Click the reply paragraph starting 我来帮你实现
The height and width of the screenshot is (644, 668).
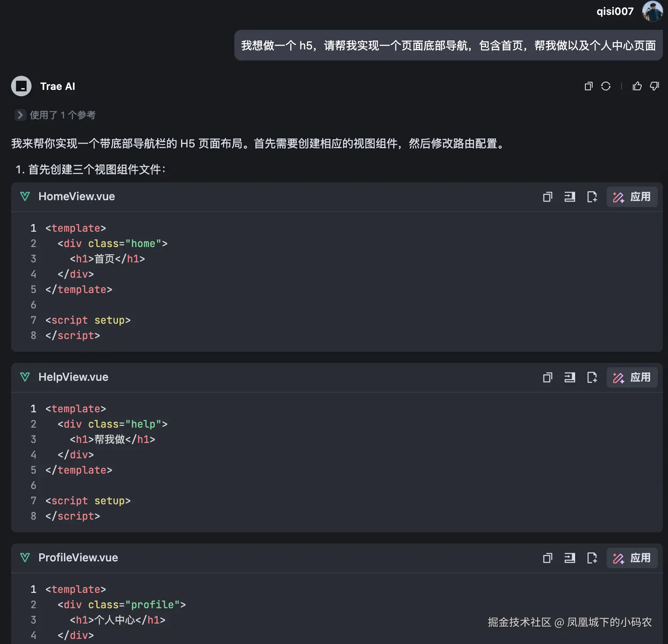click(259, 144)
